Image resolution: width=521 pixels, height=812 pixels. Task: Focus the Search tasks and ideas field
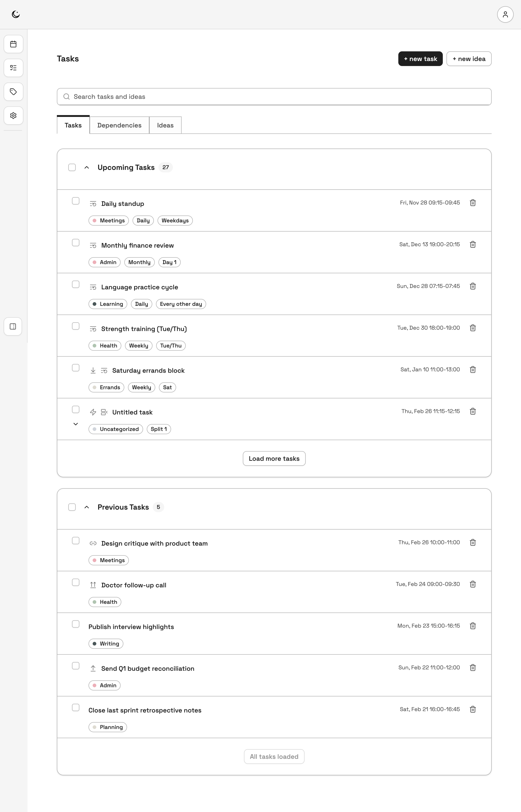(274, 97)
